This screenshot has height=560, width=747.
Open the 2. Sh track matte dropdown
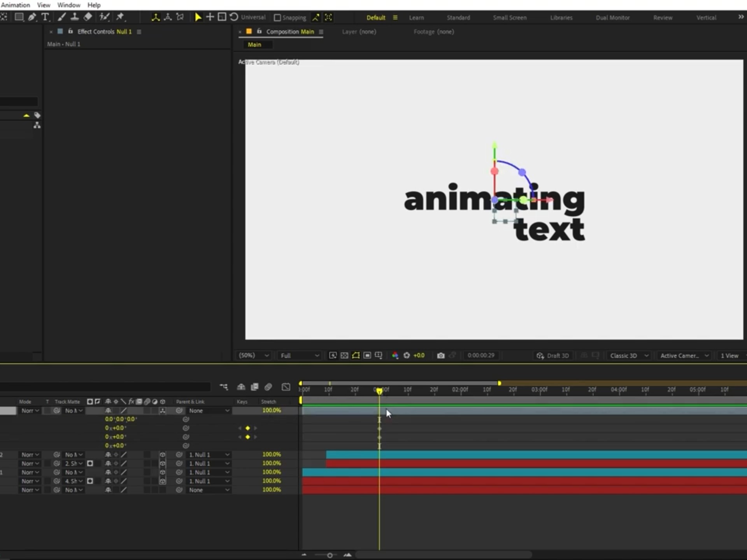coord(74,464)
